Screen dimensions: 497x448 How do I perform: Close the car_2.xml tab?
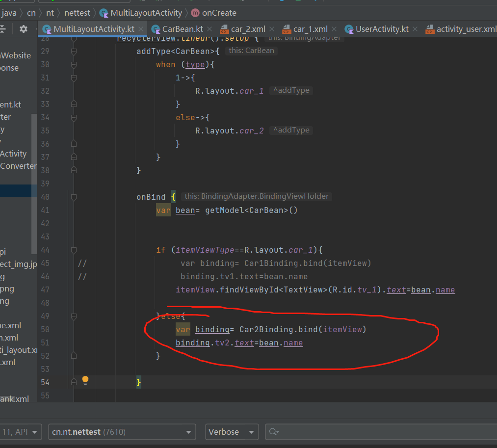[x=272, y=29]
